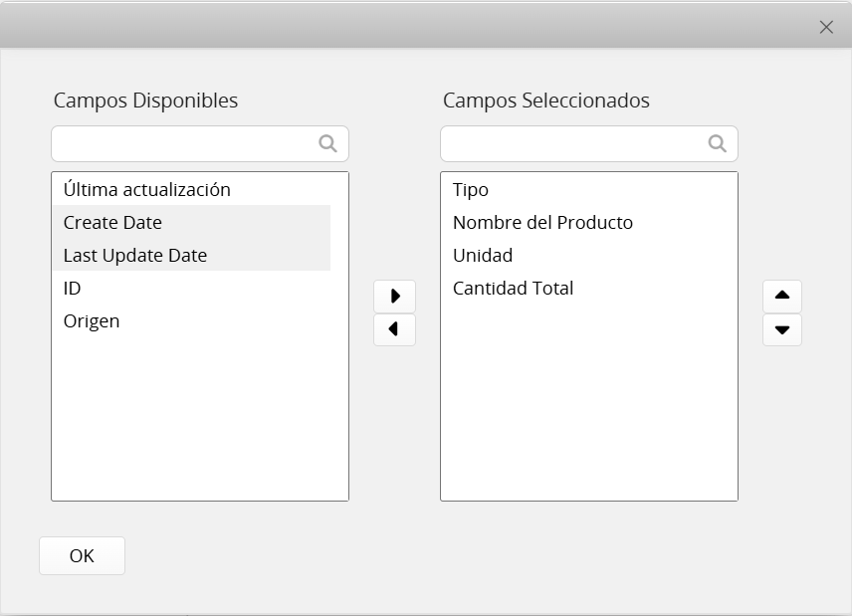Click search icon in Campos Disponibles

point(327,144)
